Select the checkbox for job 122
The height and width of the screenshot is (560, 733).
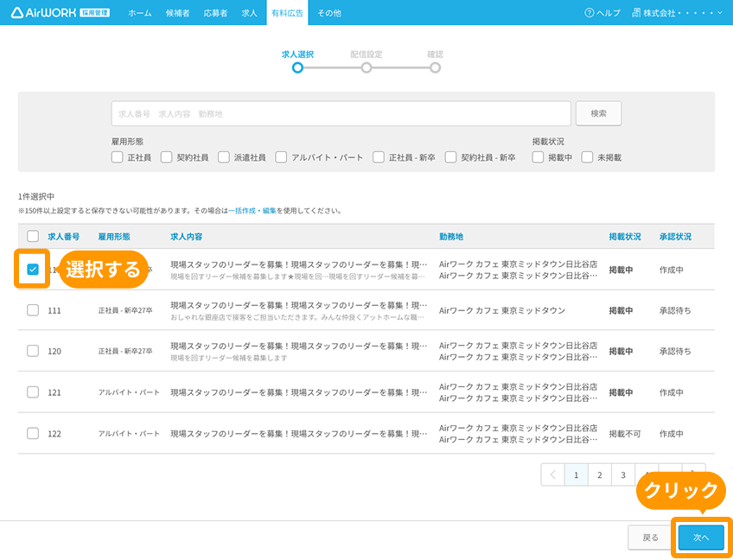coord(33,433)
